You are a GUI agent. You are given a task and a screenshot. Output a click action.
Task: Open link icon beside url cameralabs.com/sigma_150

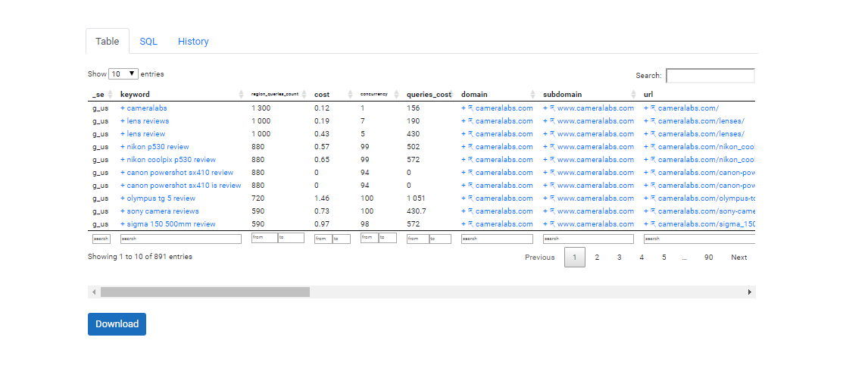[653, 224]
